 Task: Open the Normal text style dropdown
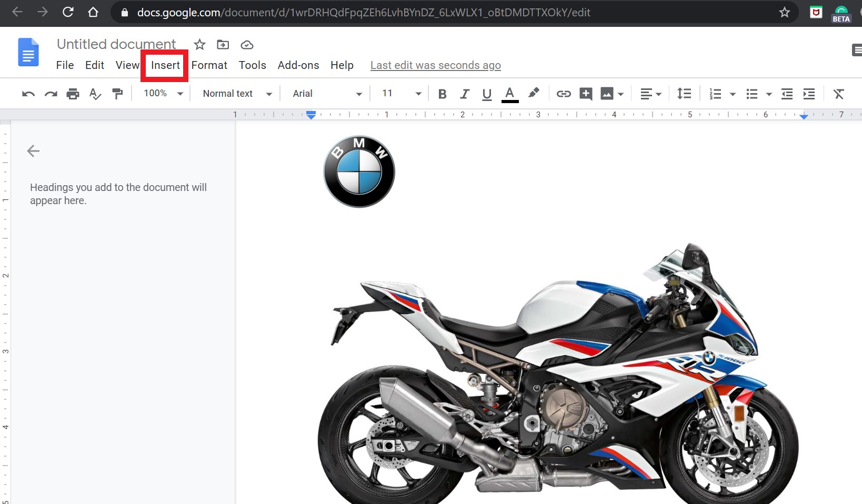pos(237,93)
